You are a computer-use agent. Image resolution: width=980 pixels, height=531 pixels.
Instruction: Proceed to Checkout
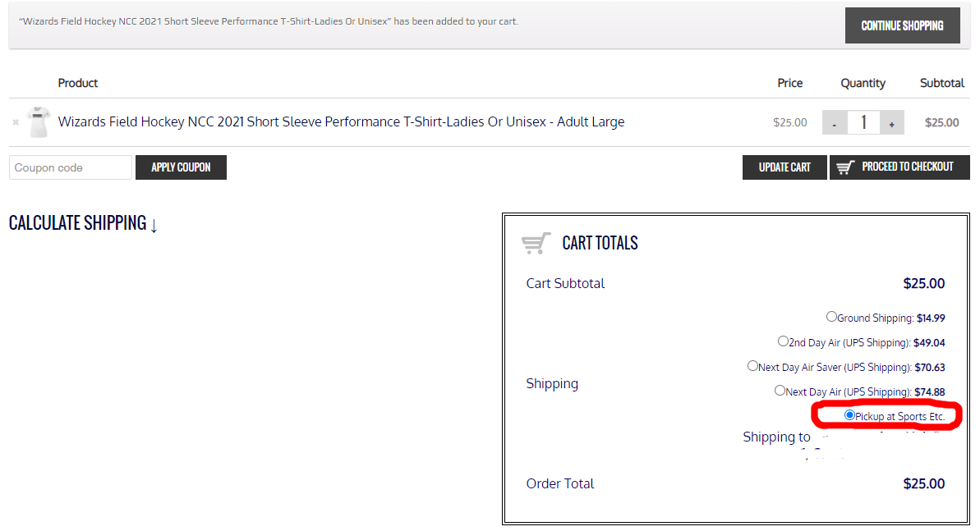pos(907,167)
